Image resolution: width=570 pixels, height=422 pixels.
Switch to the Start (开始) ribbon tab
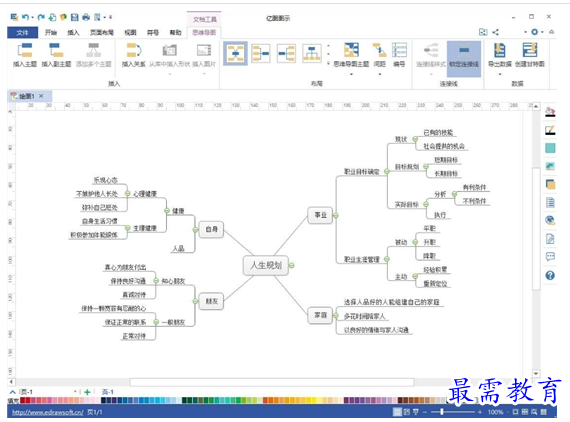pyautogui.click(x=51, y=32)
